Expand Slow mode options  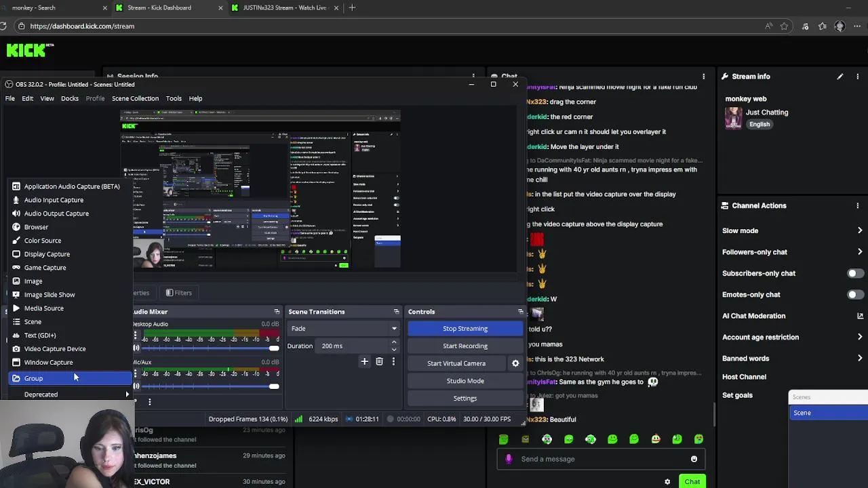pos(860,230)
